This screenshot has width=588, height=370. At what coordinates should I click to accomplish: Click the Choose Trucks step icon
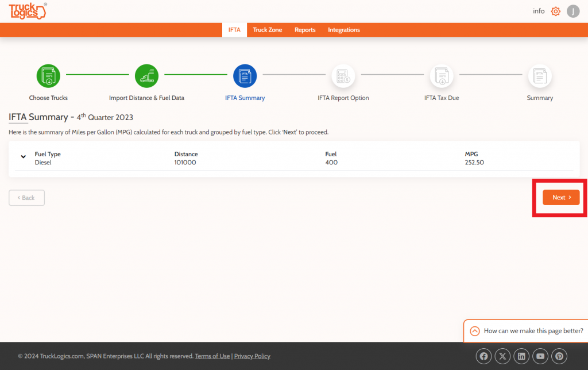48,76
